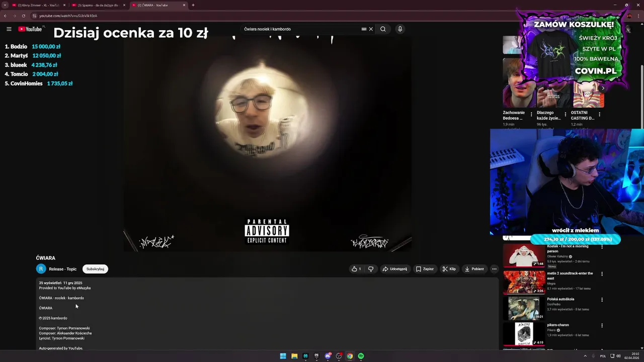Open the pikers-charon video thumbnail
Viewport: 644px width, 362px height.
point(524,334)
